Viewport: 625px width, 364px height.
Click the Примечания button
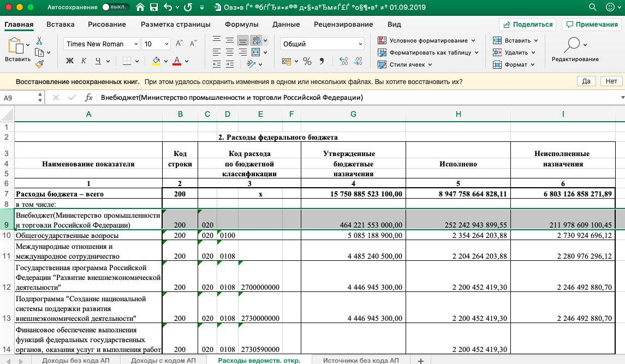(592, 25)
